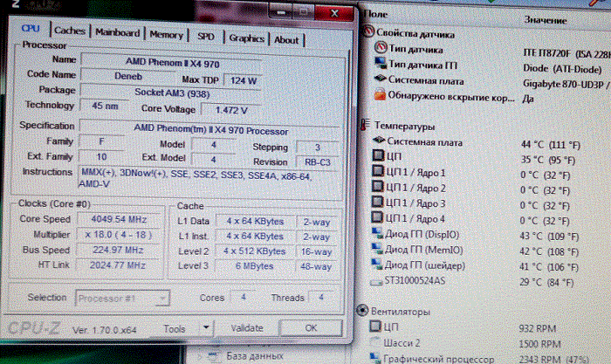Click the 'ЦП' fan icon under Вентиляторы
The height and width of the screenshot is (364, 611).
coord(375,326)
